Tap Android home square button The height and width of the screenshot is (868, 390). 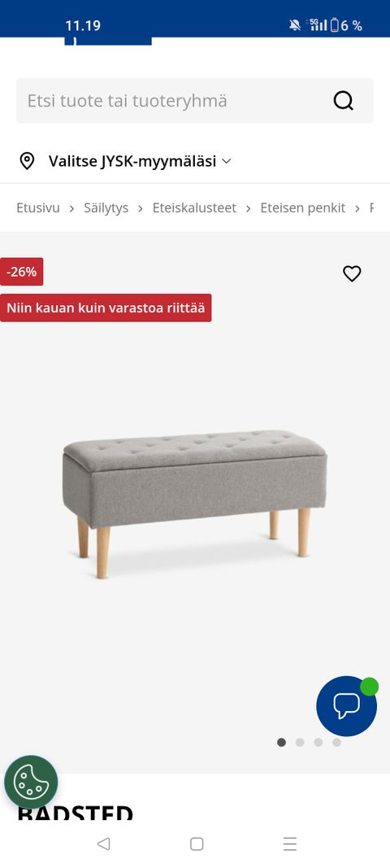(x=197, y=844)
